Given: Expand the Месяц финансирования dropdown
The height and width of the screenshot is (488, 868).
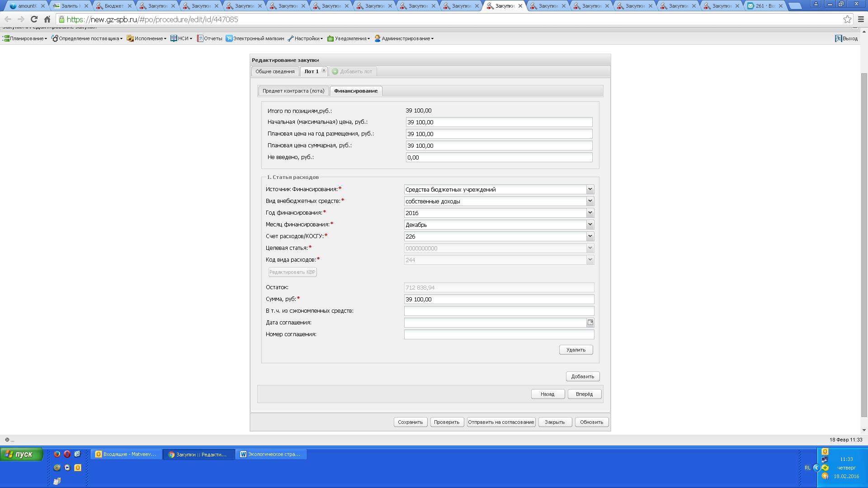Looking at the screenshot, I should (590, 225).
